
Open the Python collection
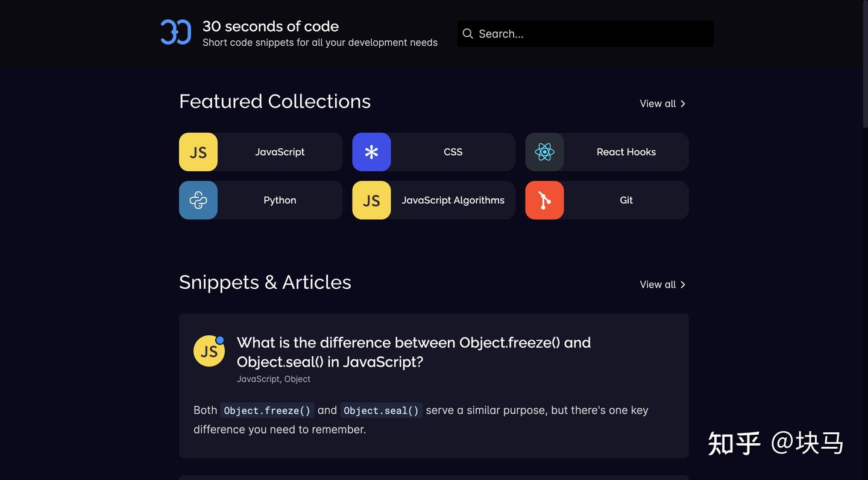click(280, 200)
